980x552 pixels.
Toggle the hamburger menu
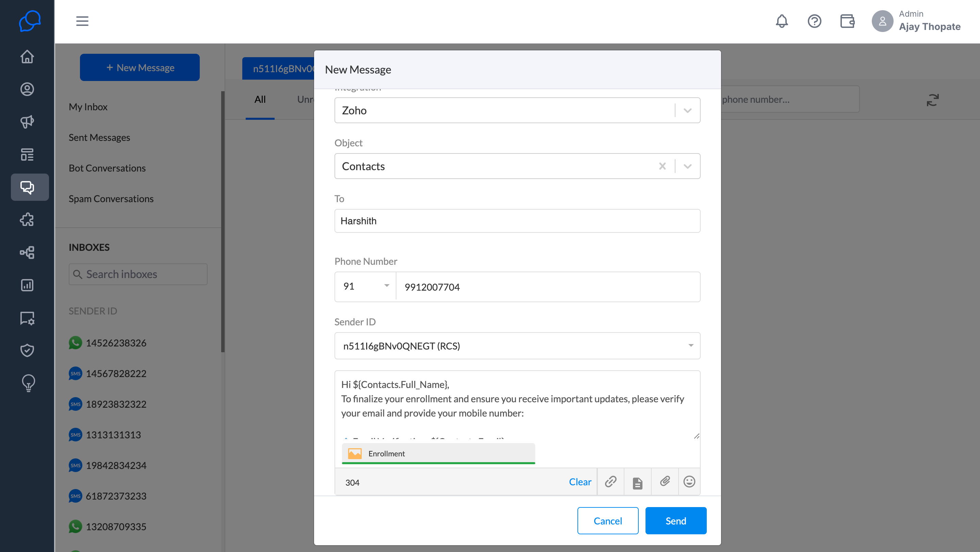82,21
